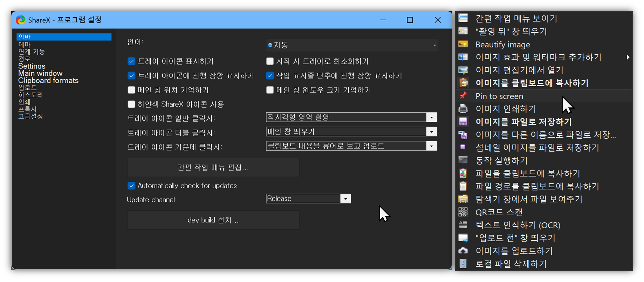Click 간편 작업 메뉴 편집... button

pos(213,167)
